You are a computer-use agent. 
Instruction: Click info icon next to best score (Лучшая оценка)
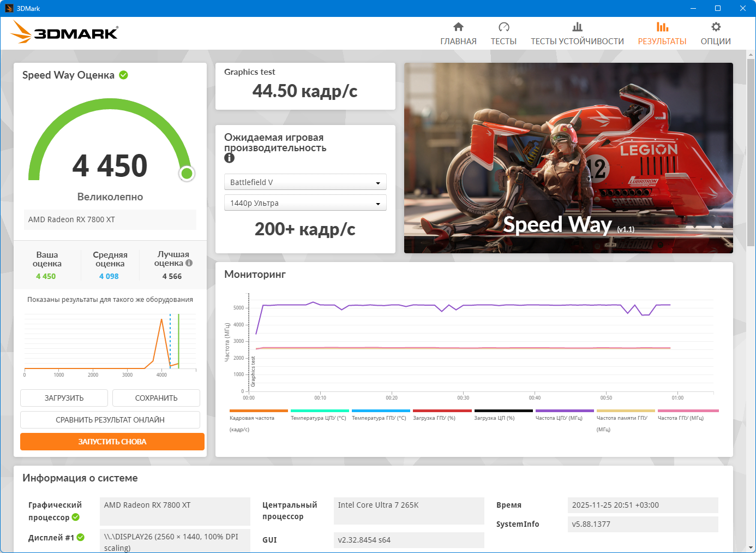[189, 263]
